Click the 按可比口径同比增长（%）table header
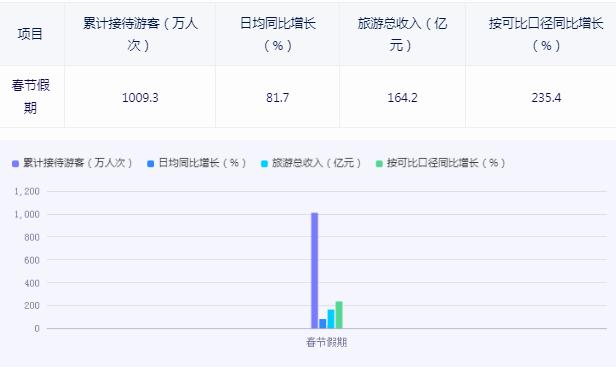The image size is (616, 367). coord(546,34)
